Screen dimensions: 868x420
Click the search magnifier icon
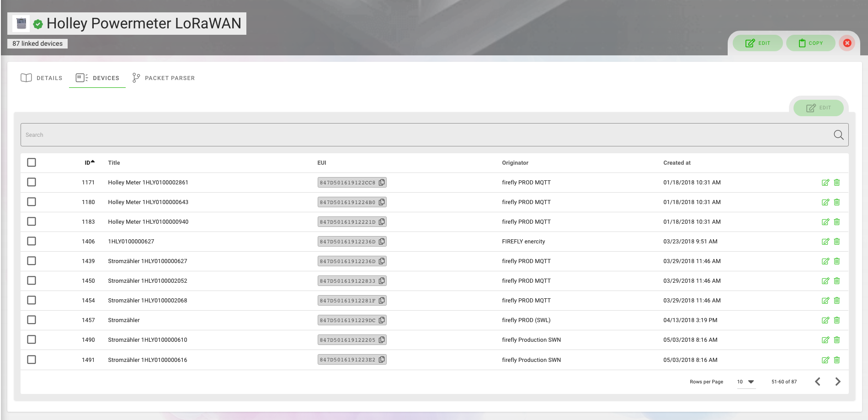[839, 135]
